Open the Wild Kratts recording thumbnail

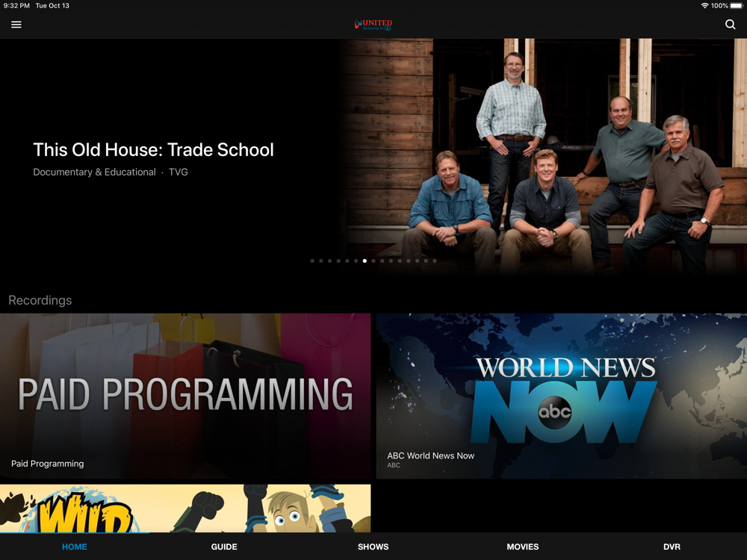tap(185, 508)
